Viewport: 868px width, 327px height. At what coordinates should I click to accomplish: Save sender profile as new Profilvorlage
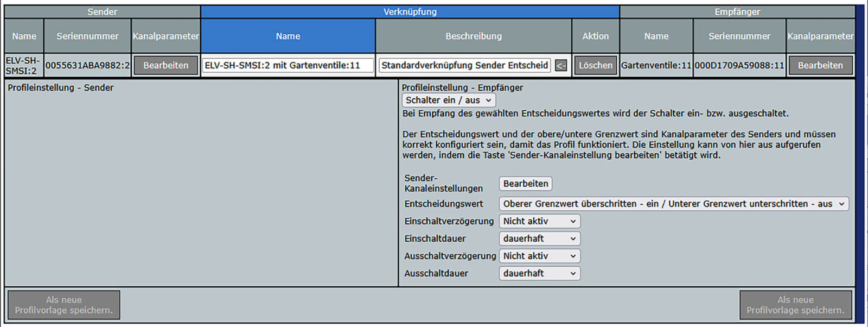click(64, 305)
